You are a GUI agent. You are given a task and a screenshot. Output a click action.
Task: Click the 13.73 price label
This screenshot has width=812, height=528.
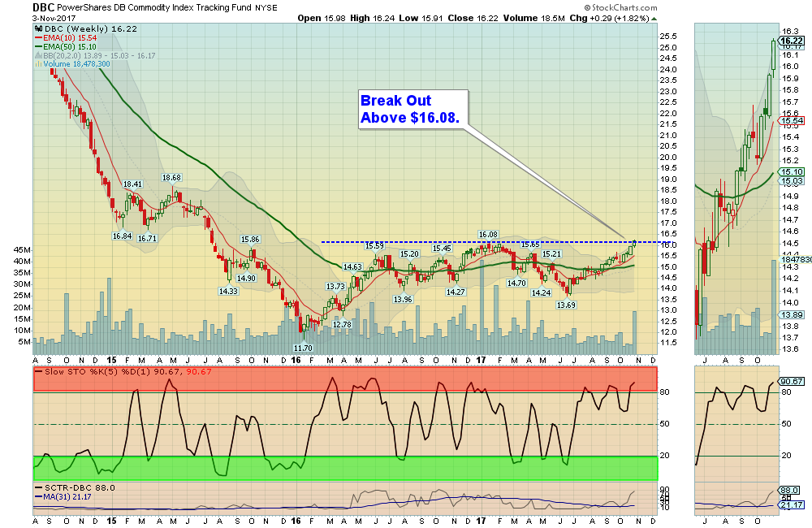tap(335, 287)
